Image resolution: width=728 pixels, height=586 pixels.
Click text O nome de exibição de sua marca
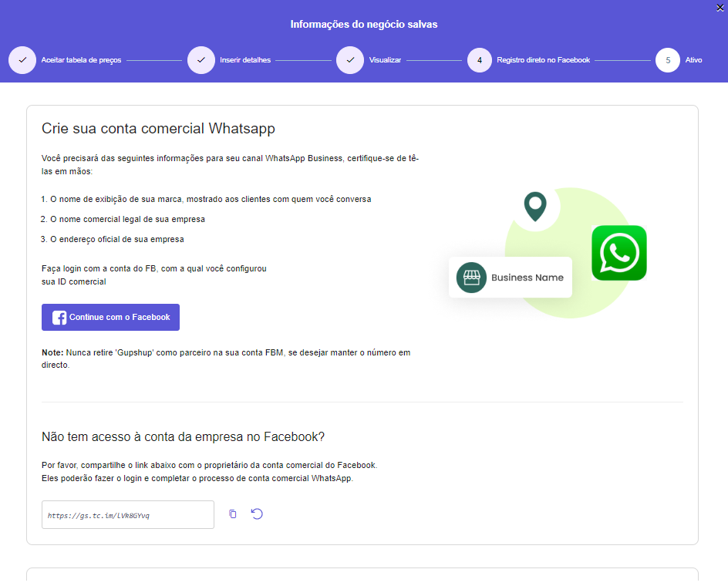(x=211, y=199)
